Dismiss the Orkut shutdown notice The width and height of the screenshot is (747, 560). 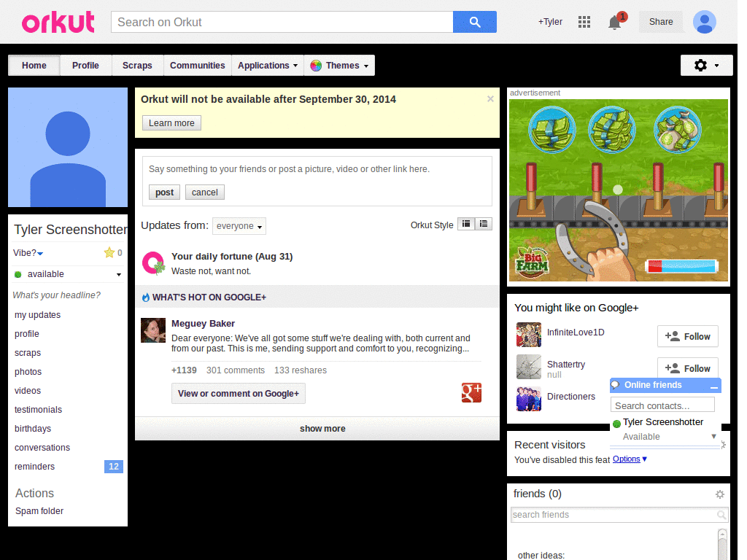click(490, 98)
